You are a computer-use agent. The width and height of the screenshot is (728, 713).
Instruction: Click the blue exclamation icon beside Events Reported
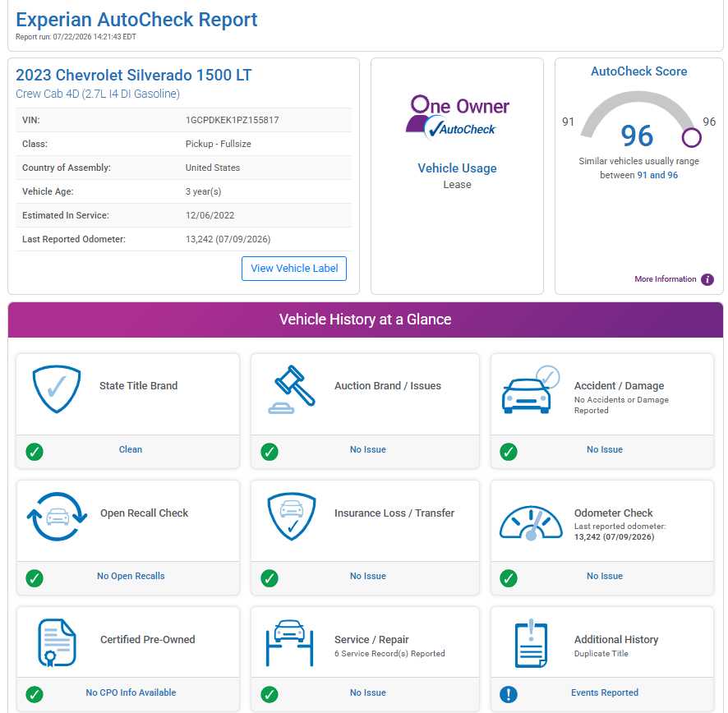[x=509, y=694]
